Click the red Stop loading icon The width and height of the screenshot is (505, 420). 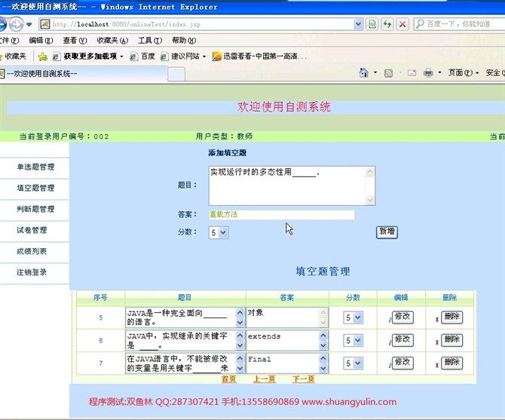402,24
